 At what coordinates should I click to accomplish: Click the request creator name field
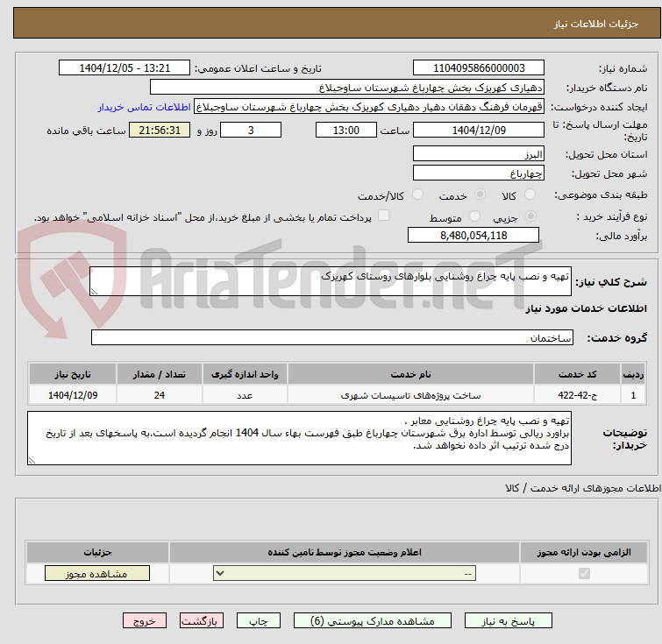click(x=369, y=107)
